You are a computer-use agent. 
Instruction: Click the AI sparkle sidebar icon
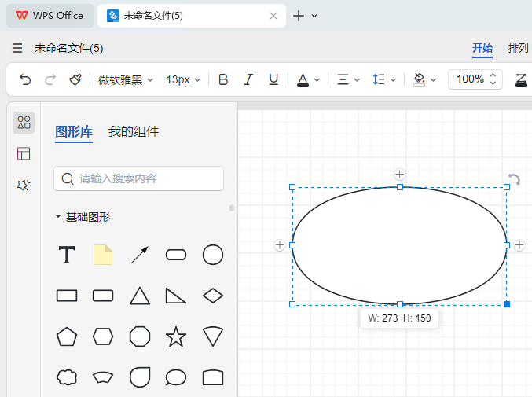(24, 185)
